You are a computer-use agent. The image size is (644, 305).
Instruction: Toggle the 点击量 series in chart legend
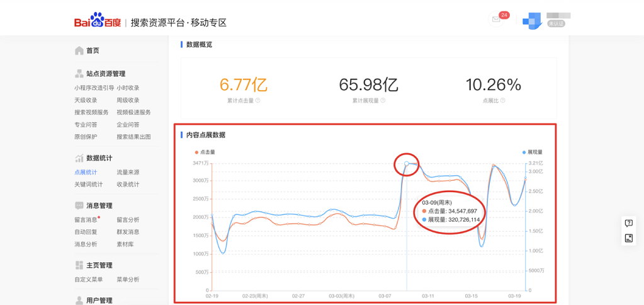pyautogui.click(x=205, y=152)
